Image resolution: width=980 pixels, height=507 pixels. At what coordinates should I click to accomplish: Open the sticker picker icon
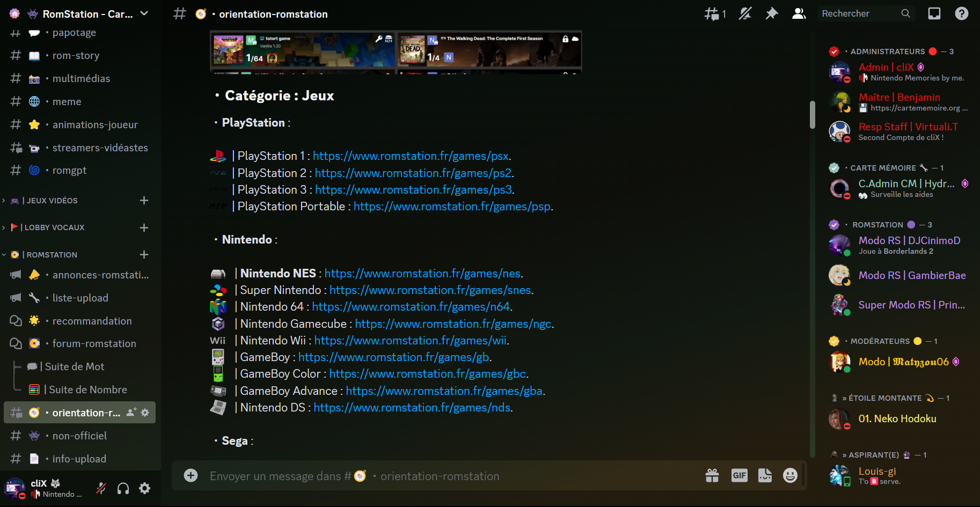(765, 475)
